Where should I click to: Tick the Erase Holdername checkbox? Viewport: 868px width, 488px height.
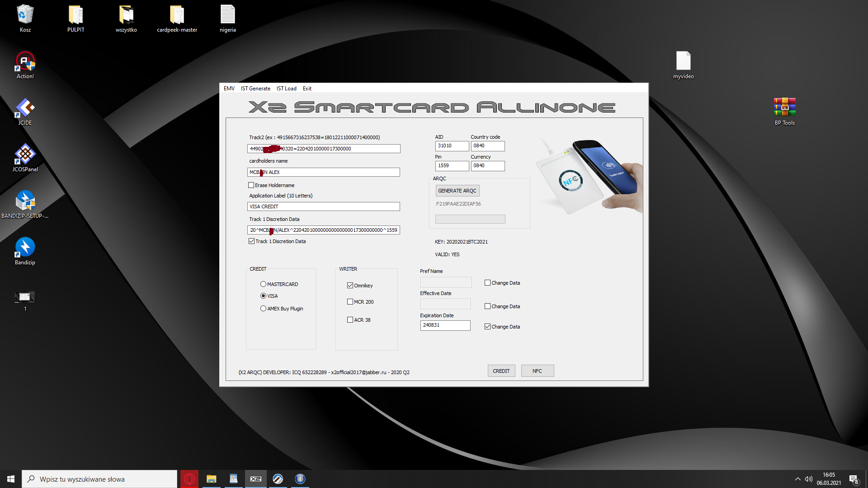pos(251,185)
